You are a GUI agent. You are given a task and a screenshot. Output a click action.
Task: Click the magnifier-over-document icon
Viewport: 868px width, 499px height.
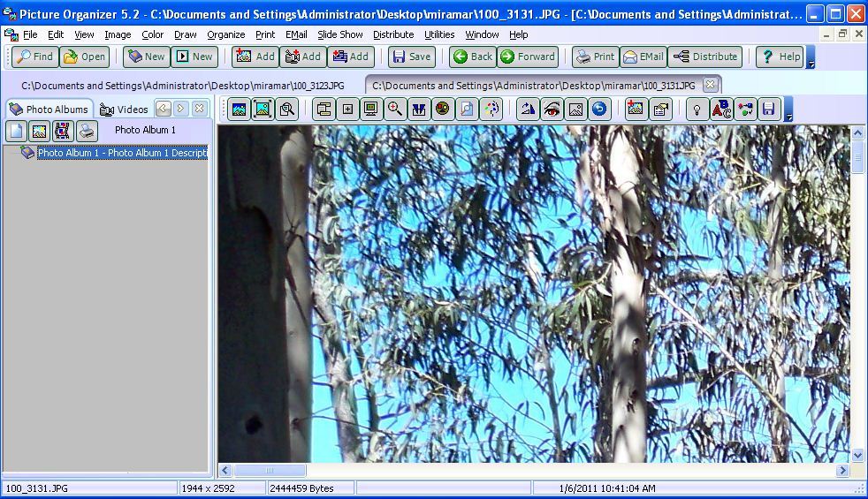coord(286,109)
